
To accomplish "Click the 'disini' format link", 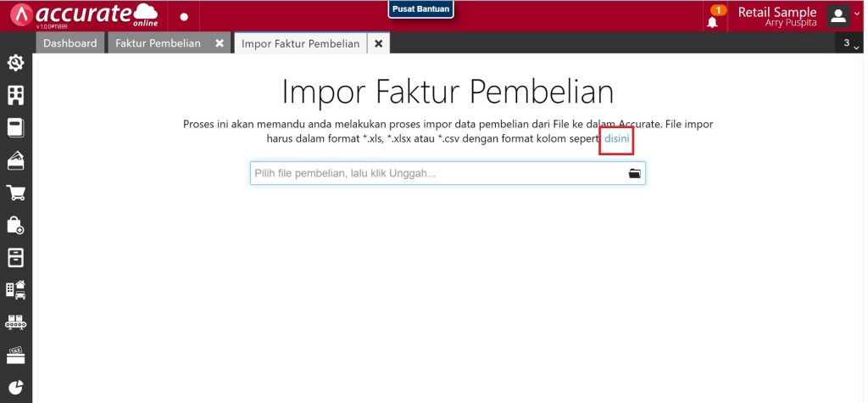I will click(617, 138).
